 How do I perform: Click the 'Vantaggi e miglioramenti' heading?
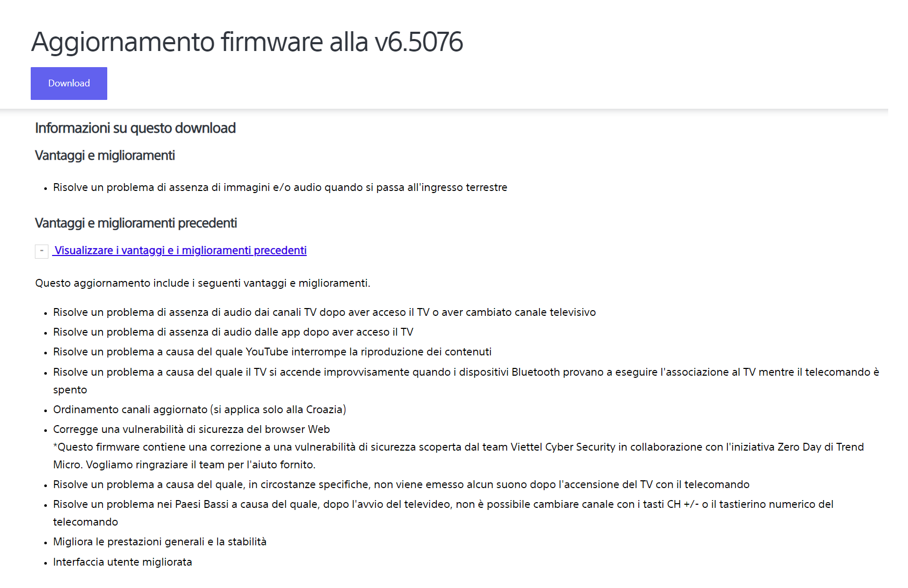(105, 156)
